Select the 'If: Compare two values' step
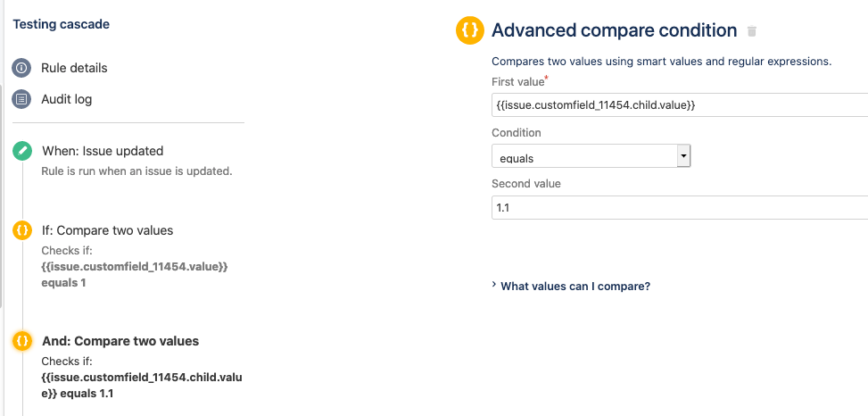This screenshot has width=868, height=416. tap(107, 230)
